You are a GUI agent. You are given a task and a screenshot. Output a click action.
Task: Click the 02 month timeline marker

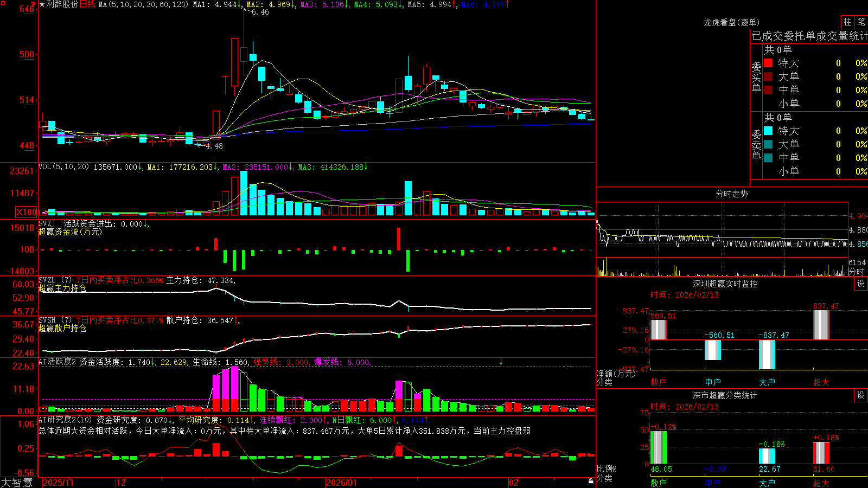tap(513, 483)
